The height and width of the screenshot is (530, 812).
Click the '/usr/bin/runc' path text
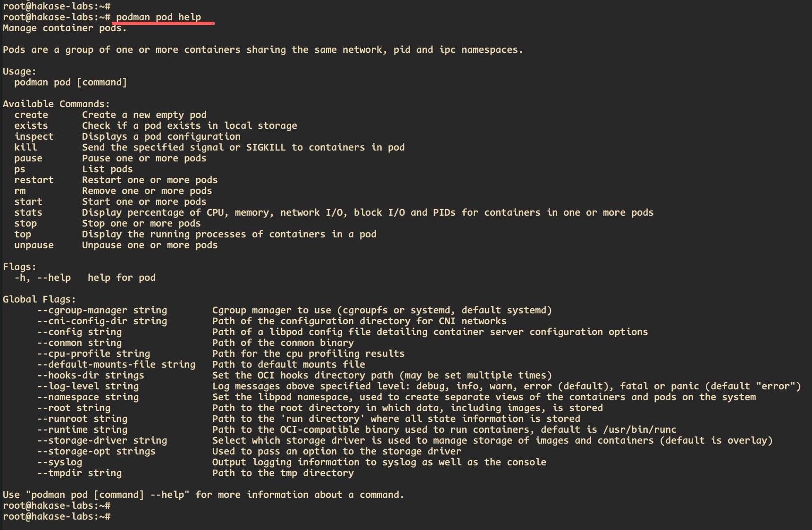point(639,429)
